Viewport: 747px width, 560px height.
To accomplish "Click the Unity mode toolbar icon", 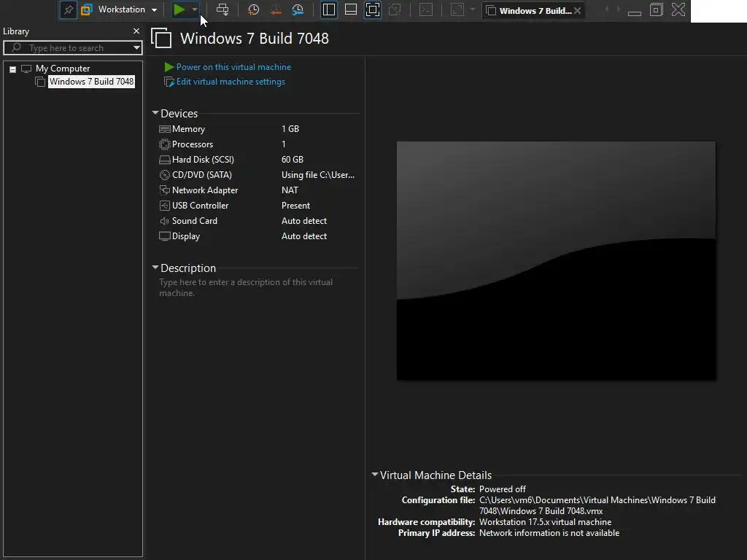I will pos(395,9).
